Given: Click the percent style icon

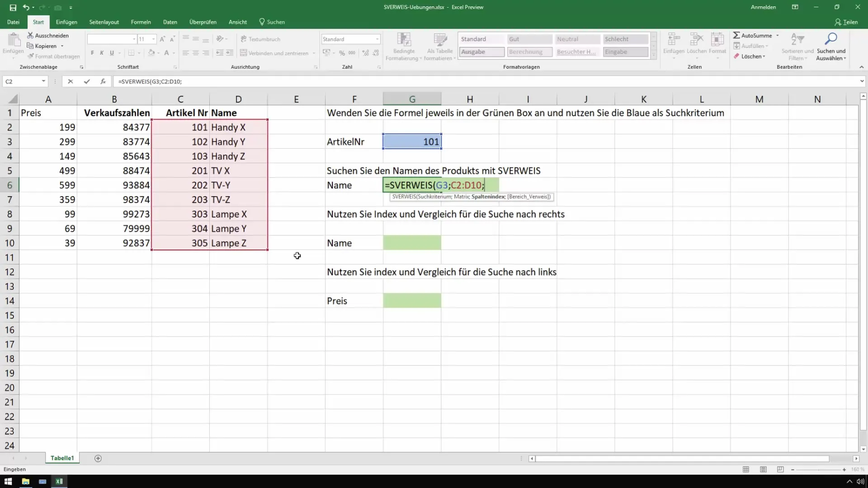Looking at the screenshot, I should pyautogui.click(x=342, y=53).
